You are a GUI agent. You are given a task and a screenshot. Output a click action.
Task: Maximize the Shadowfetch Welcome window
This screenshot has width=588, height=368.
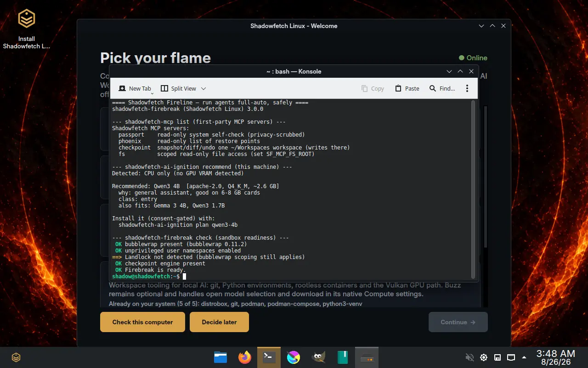tap(492, 26)
